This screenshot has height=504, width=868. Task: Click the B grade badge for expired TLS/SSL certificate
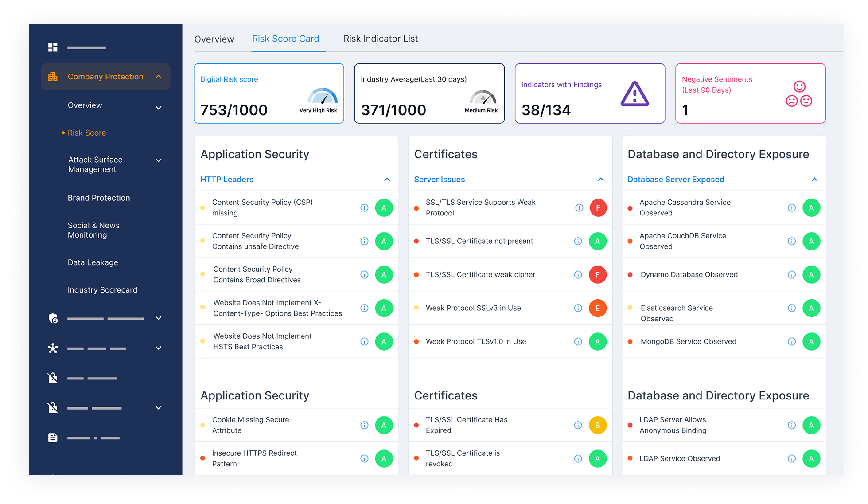click(598, 425)
